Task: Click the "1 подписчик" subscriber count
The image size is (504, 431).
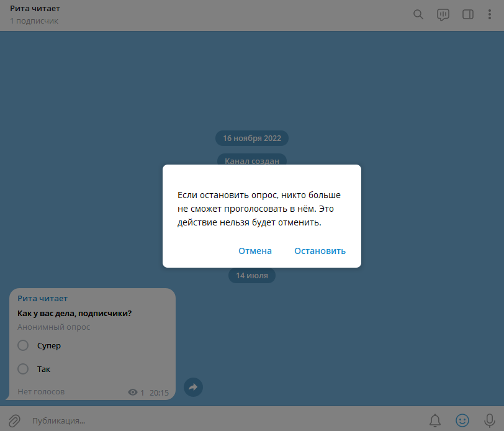Action: tap(34, 21)
